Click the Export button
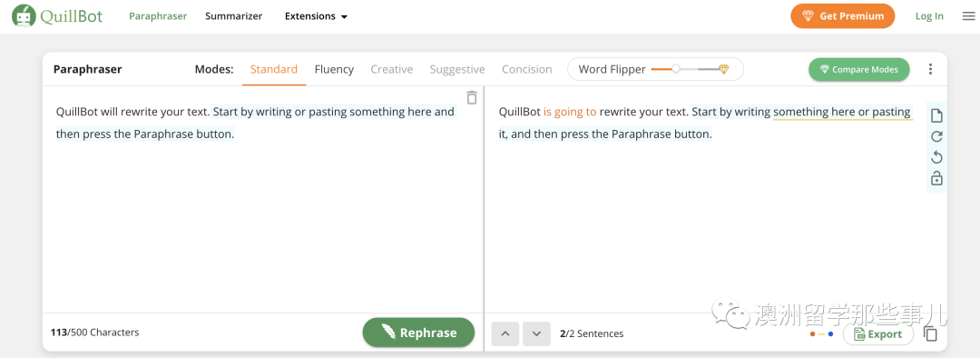 [x=878, y=334]
